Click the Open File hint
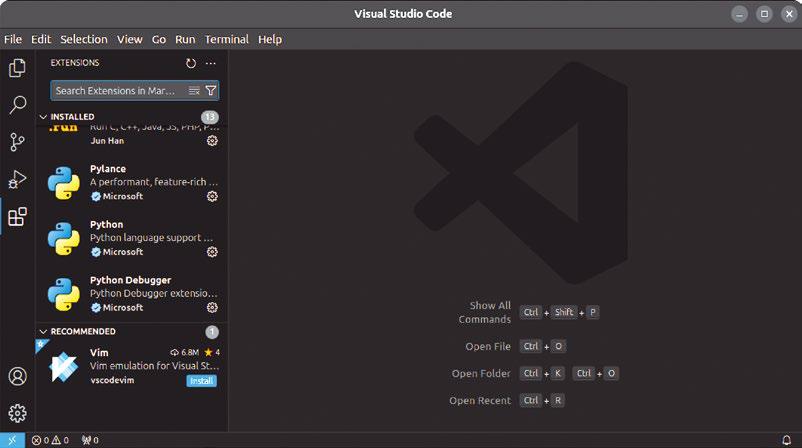 [x=488, y=347]
